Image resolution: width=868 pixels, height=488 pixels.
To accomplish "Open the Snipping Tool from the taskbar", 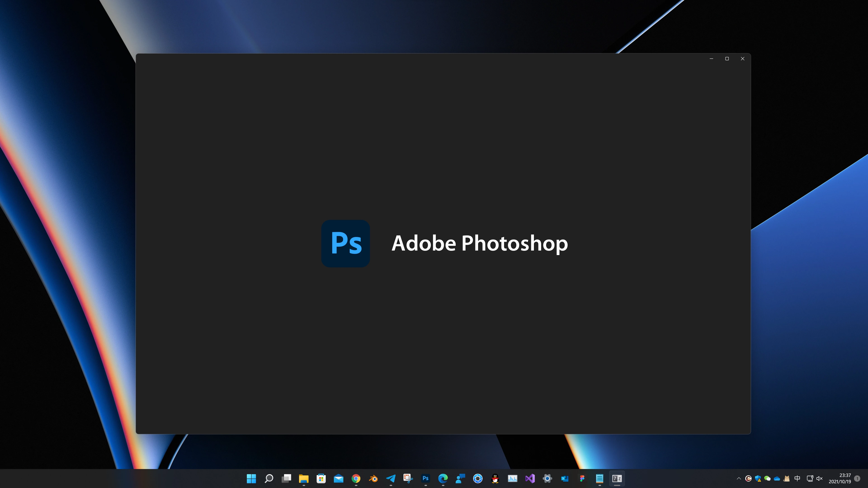I will (x=408, y=478).
